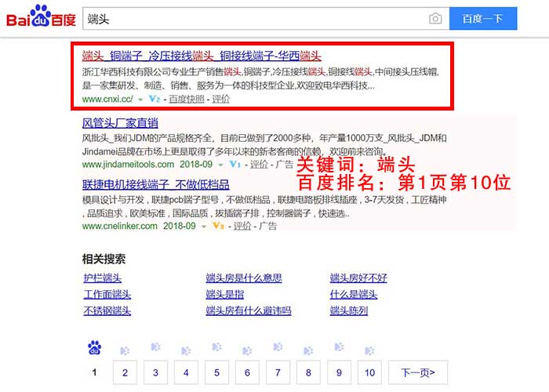The image size is (549, 392).
Task: Click the paw icon above page 6
Action: [x=247, y=350]
